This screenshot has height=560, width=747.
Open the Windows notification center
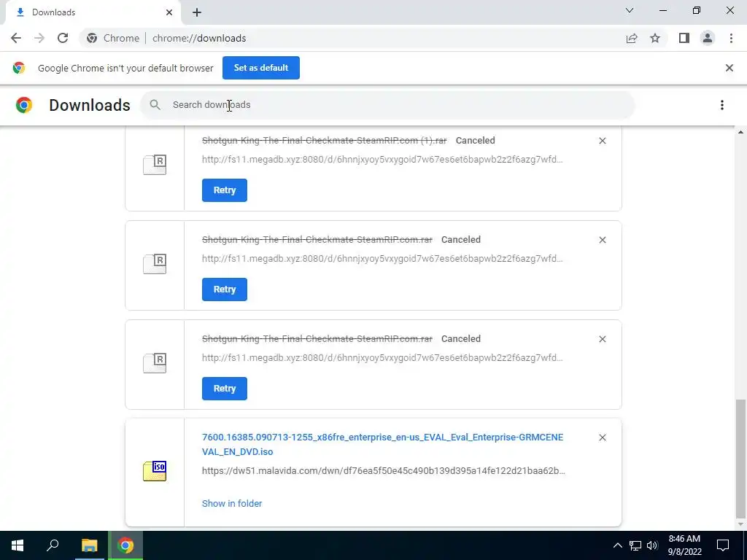pyautogui.click(x=723, y=545)
